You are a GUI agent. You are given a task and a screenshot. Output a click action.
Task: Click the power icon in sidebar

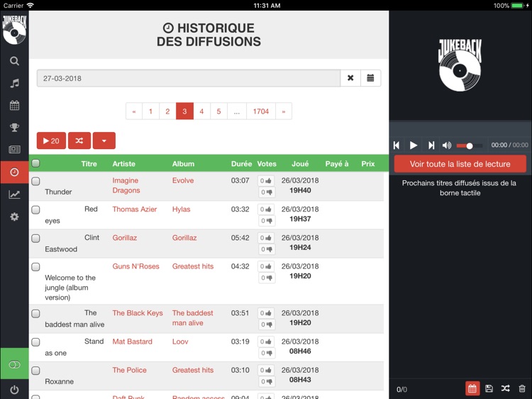14,390
